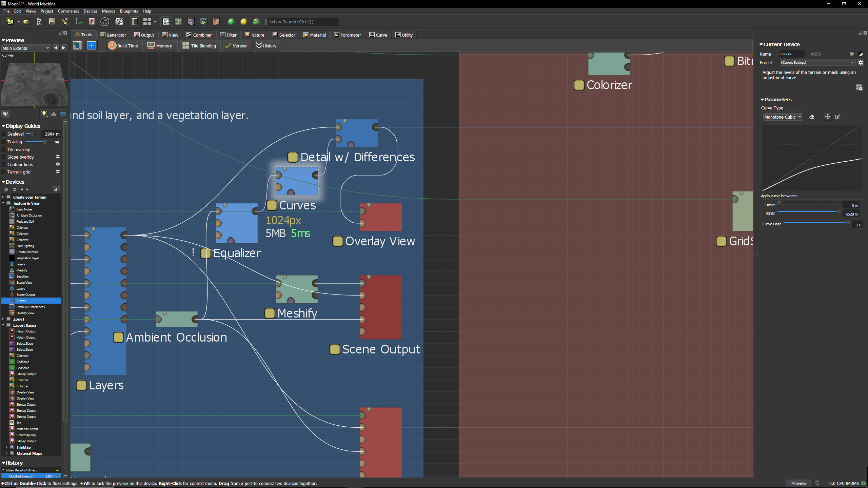Click the green build sphere icon

click(231, 22)
